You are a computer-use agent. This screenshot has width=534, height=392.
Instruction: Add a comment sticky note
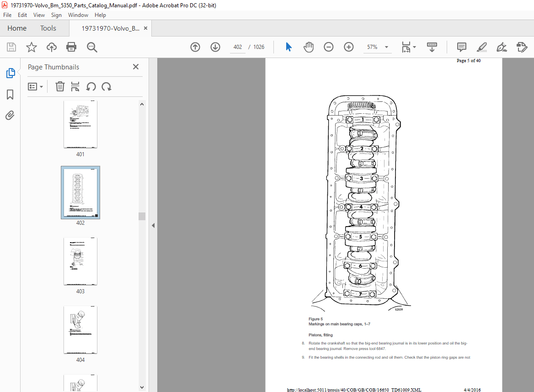pos(461,47)
